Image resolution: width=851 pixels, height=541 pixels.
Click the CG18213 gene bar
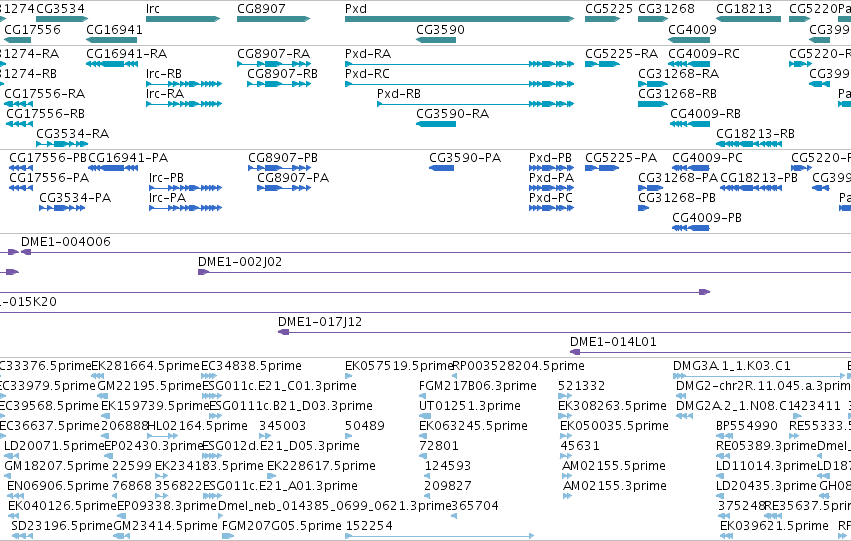[x=748, y=19]
